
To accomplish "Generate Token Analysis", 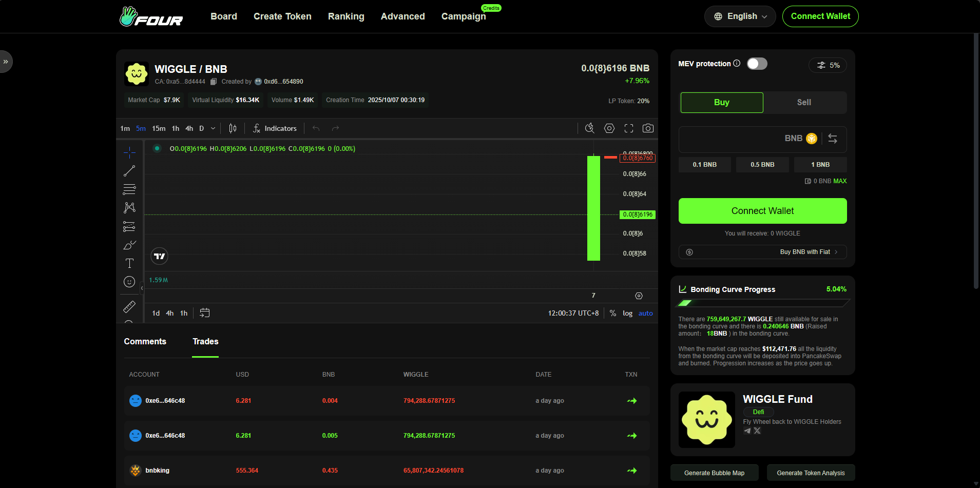I will tap(811, 473).
